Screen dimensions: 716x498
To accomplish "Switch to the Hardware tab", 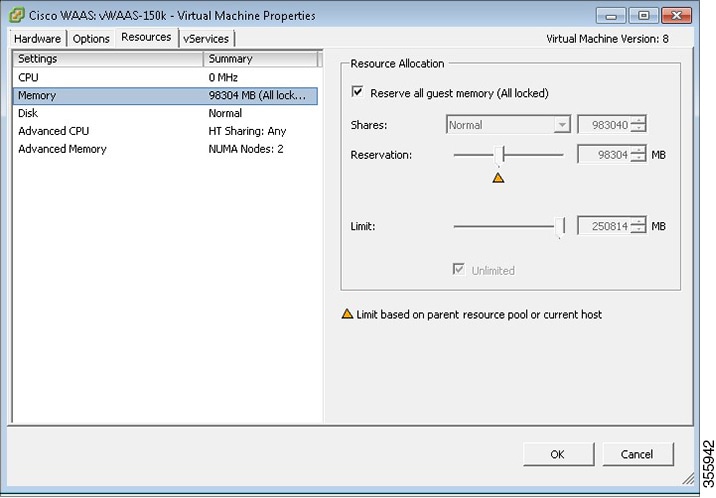I will 37,39.
